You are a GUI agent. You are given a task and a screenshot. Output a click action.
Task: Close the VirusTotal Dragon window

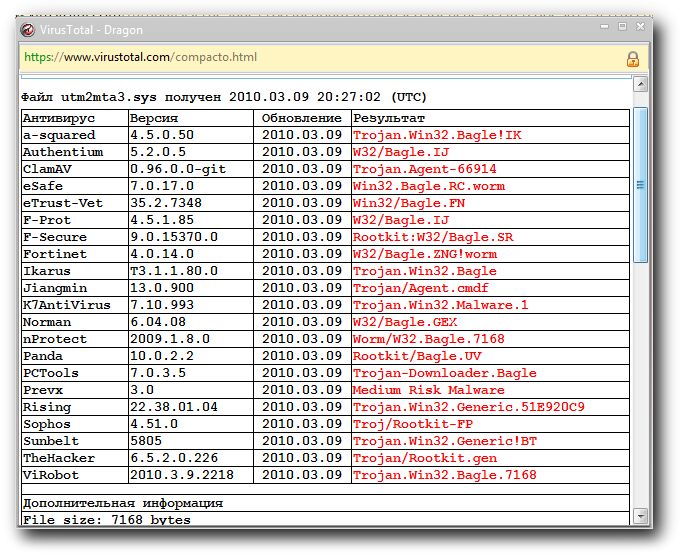[640, 27]
